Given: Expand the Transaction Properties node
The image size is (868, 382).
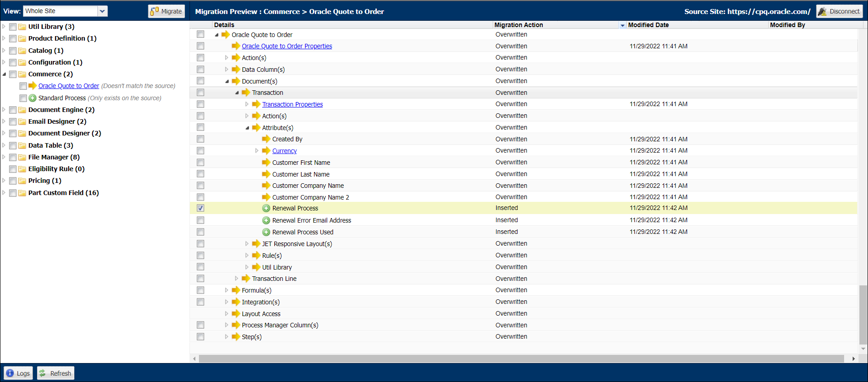Looking at the screenshot, I should click(247, 104).
